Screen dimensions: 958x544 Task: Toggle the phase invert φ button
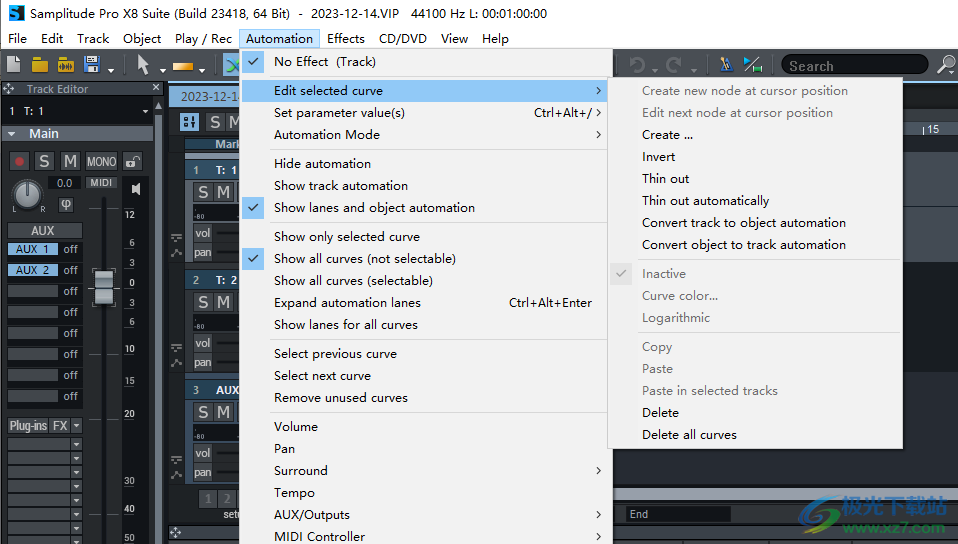pos(66,204)
